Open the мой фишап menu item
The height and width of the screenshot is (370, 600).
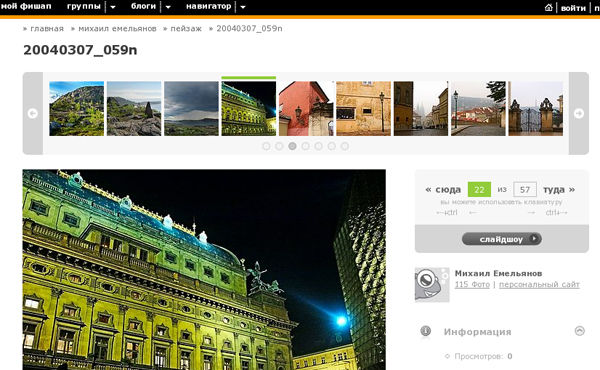(26, 7)
